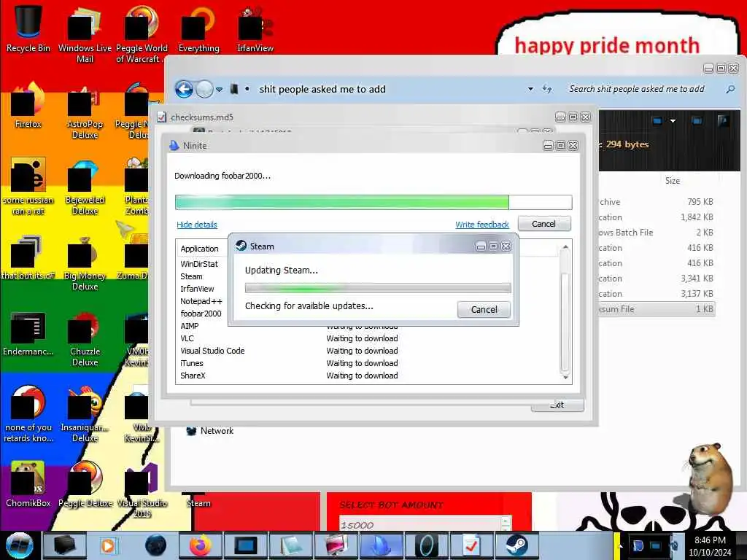This screenshot has height=560, width=747.
Task: Select the 3,341 KB file row
Action: click(657, 278)
